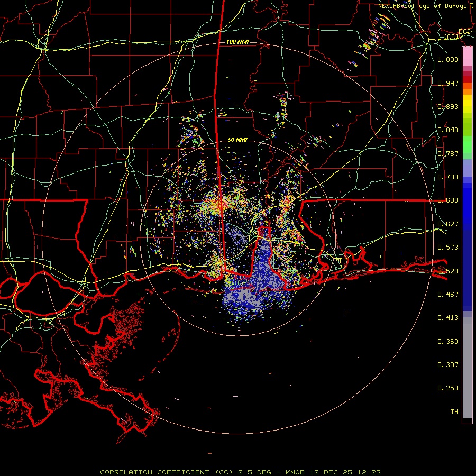Click the 0.573 scale value
This screenshot has width=476, height=476.
[448, 248]
